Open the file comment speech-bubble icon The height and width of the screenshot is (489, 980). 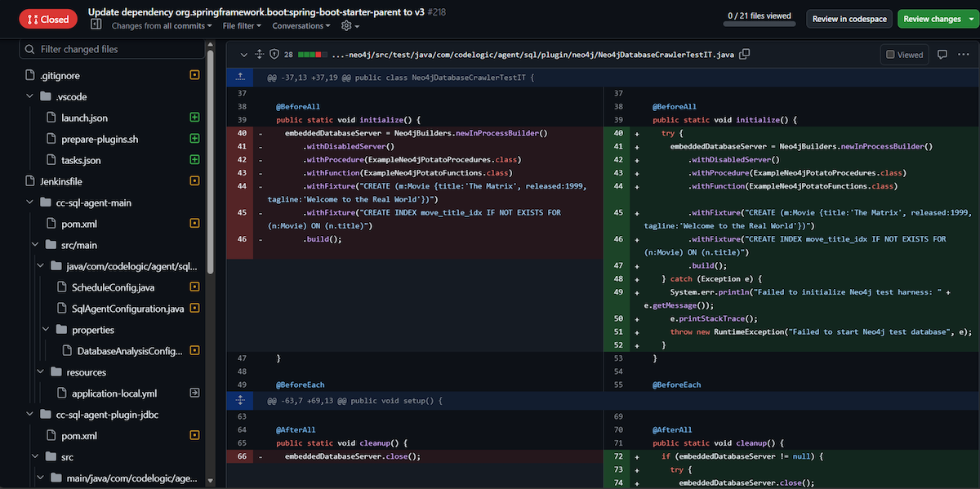pyautogui.click(x=942, y=55)
